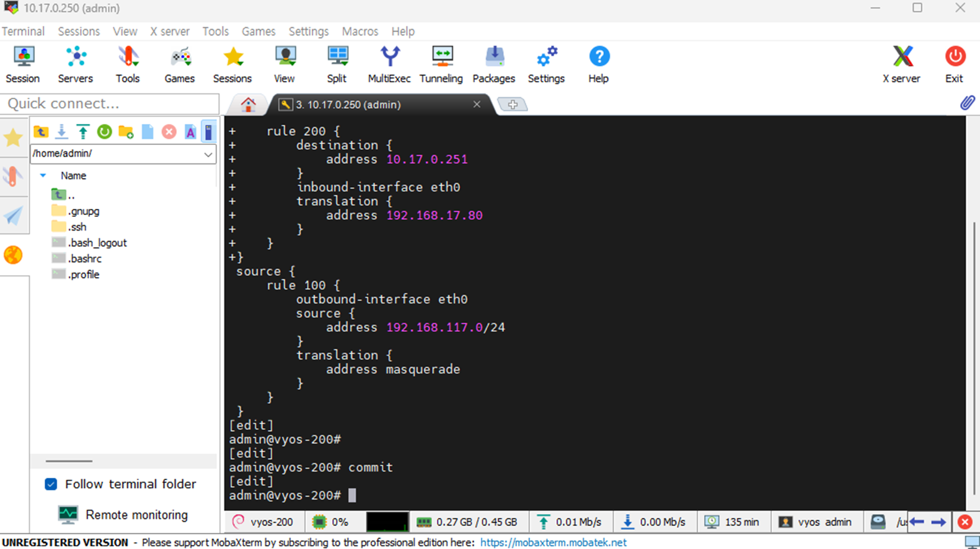The width and height of the screenshot is (980, 549).
Task: Open the Help menu
Action: pos(403,31)
